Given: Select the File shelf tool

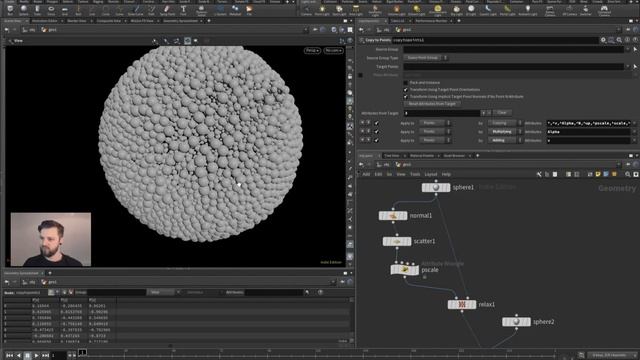Looking at the screenshot, I should tap(249, 9).
